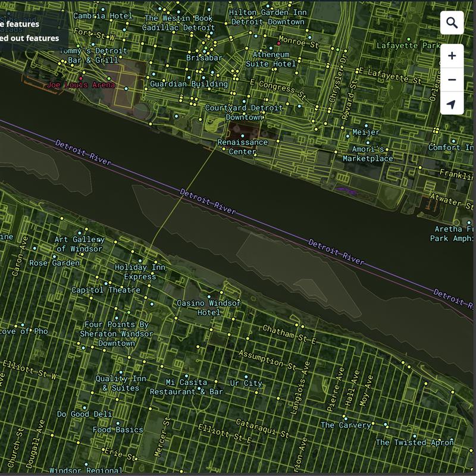Zoom out using the minus button

[x=452, y=80]
